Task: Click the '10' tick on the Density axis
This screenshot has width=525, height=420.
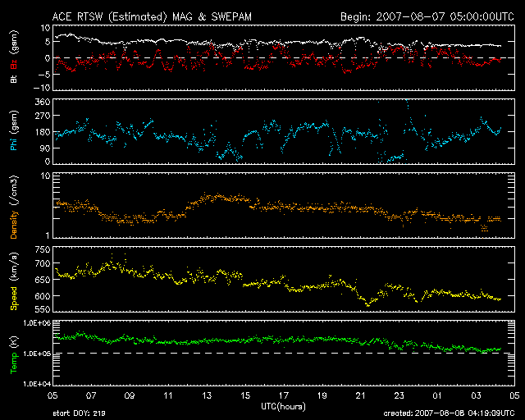Action: (x=46, y=176)
